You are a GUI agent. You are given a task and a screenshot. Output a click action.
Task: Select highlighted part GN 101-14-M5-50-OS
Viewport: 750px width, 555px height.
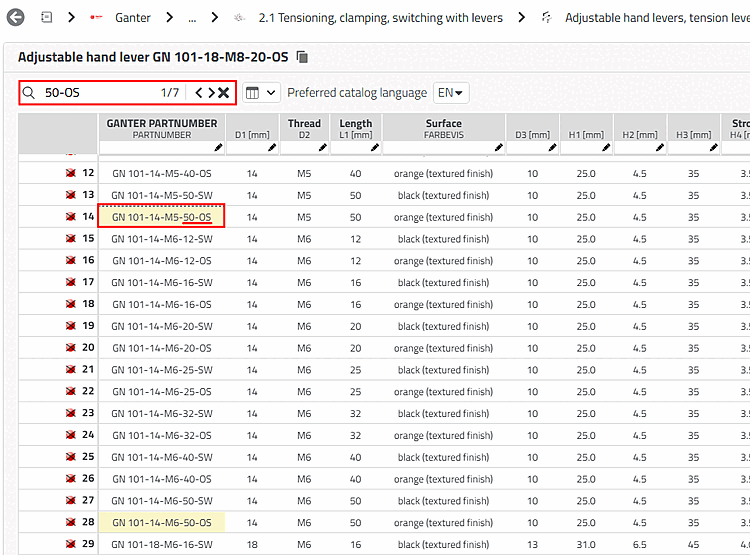(162, 217)
